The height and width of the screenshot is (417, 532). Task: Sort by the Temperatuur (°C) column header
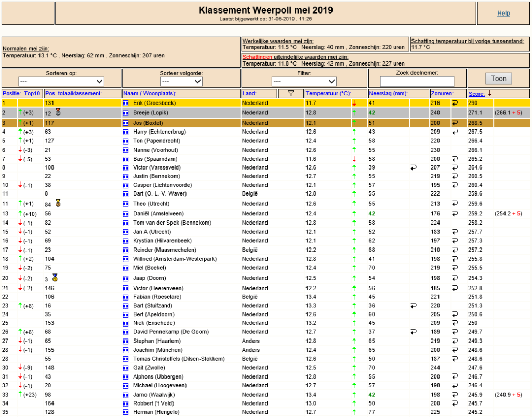328,94
